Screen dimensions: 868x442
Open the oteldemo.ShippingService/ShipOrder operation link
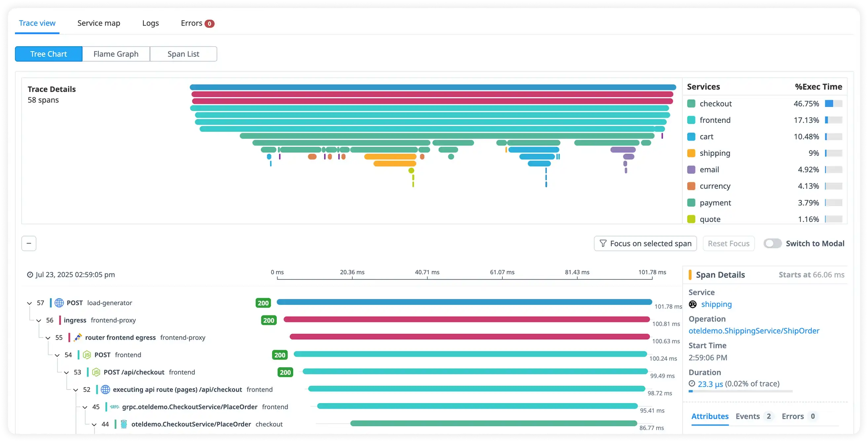(x=754, y=330)
